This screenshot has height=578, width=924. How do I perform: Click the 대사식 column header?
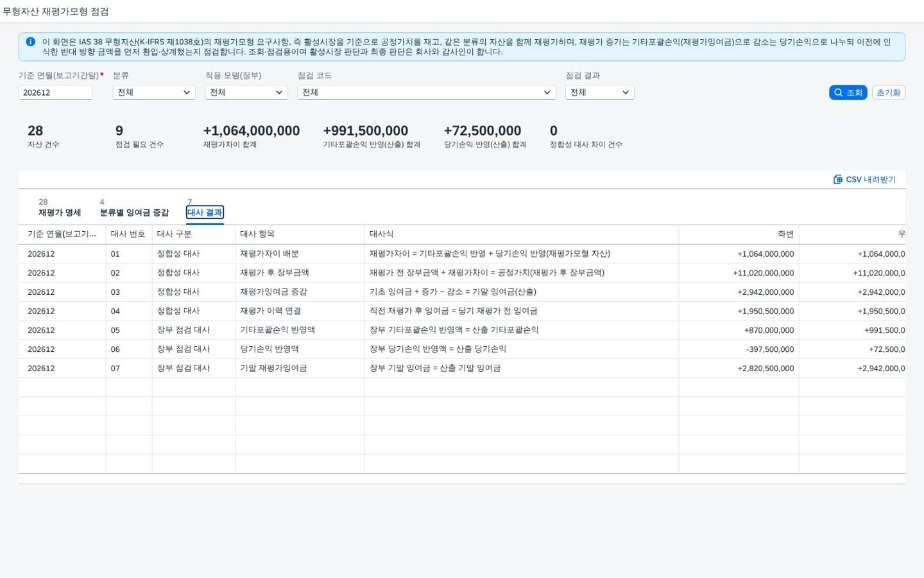[x=522, y=234]
